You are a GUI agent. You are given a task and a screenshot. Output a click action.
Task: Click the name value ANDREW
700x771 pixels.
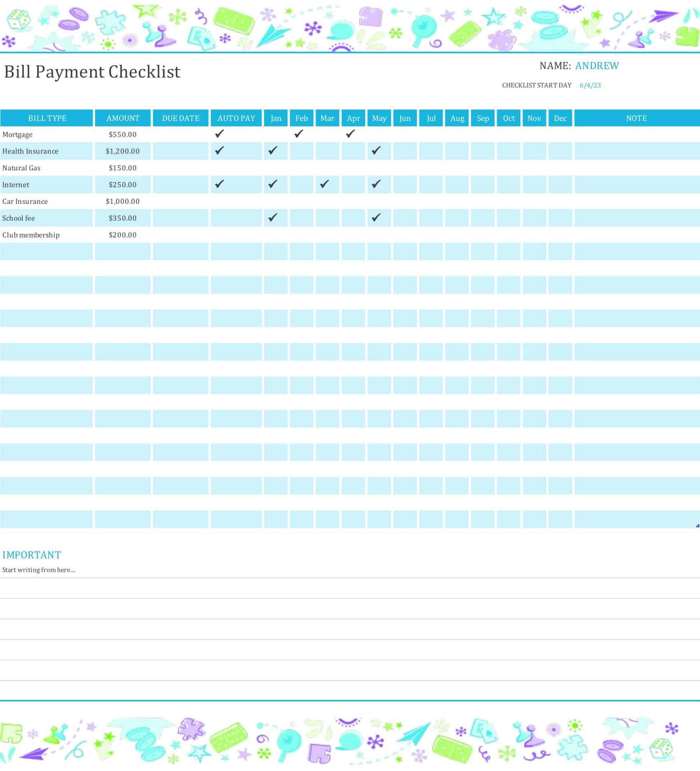(597, 66)
